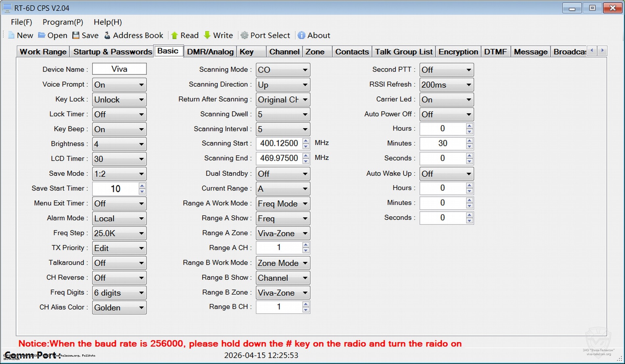Screen dimensions: 625x364
Task: Click the Write to radio icon
Action: point(207,35)
